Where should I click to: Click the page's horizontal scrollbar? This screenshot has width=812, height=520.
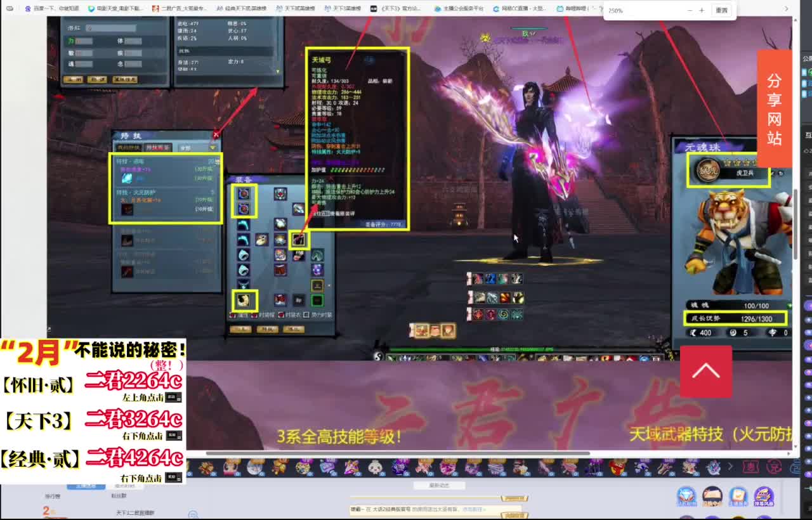pyautogui.click(x=398, y=453)
